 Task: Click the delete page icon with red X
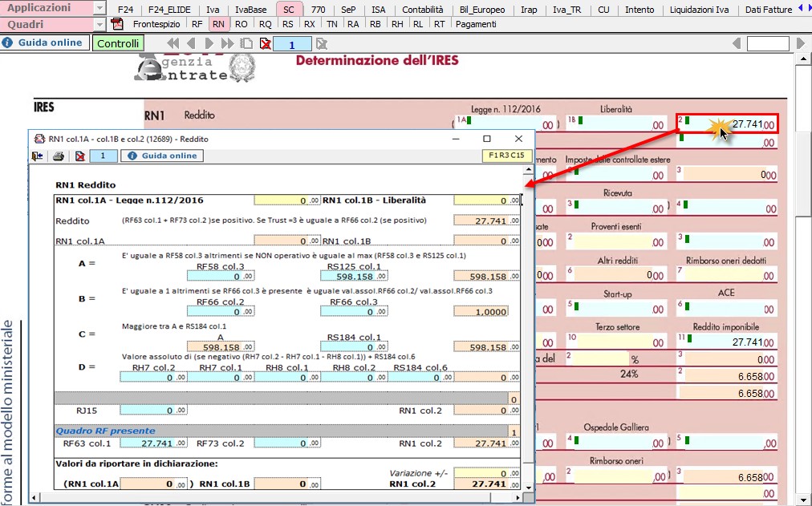[x=265, y=44]
